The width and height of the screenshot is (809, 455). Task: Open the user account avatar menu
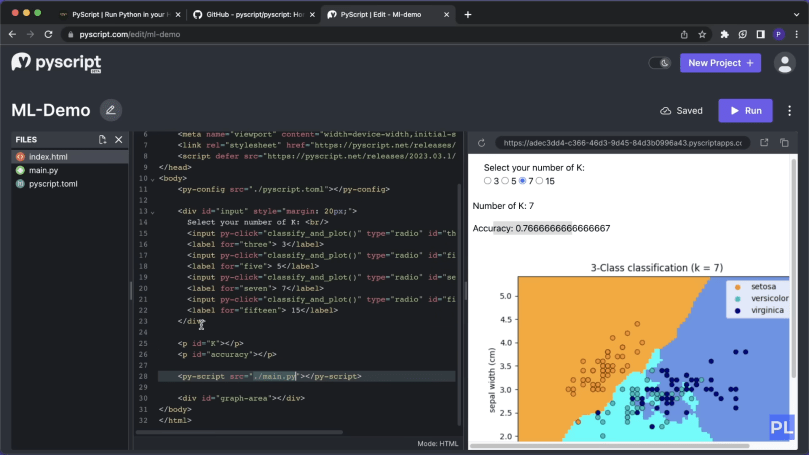pyautogui.click(x=785, y=63)
